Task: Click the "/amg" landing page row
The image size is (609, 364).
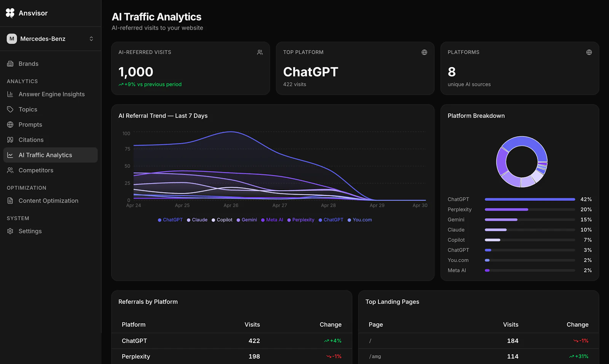Action: [478, 356]
